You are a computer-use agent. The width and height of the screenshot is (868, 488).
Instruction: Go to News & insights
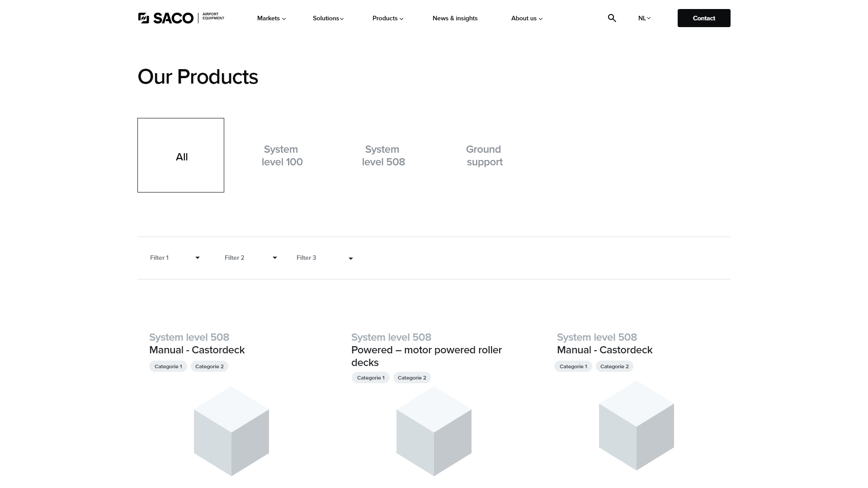(x=455, y=19)
